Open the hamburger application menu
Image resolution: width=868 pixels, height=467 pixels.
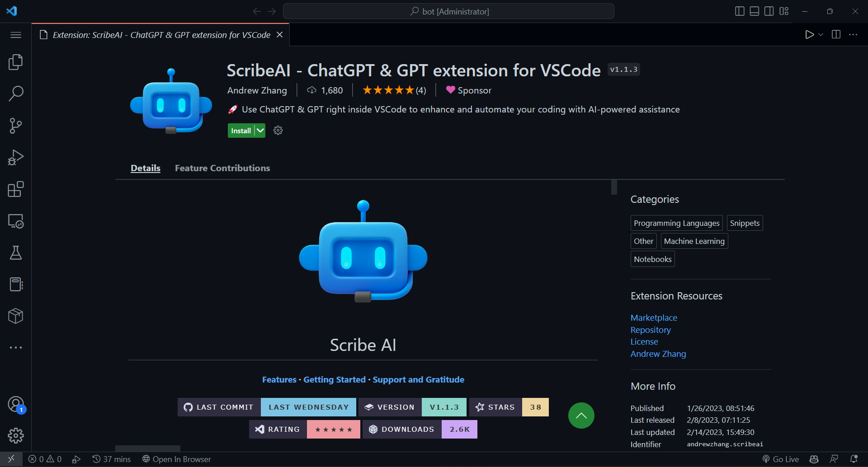click(x=16, y=35)
